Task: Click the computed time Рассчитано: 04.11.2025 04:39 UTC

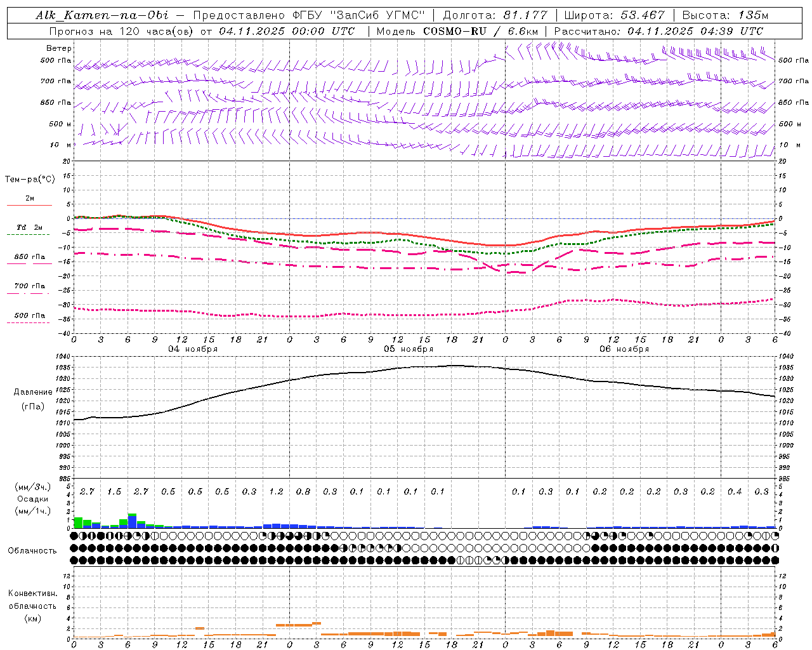Action: (658, 31)
